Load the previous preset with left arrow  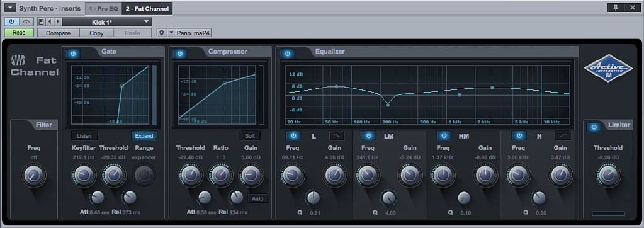coord(50,22)
